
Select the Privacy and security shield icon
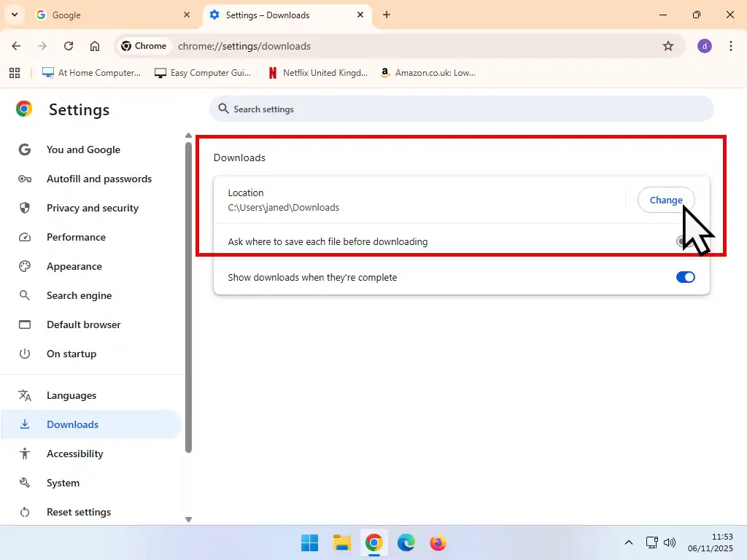coord(25,208)
